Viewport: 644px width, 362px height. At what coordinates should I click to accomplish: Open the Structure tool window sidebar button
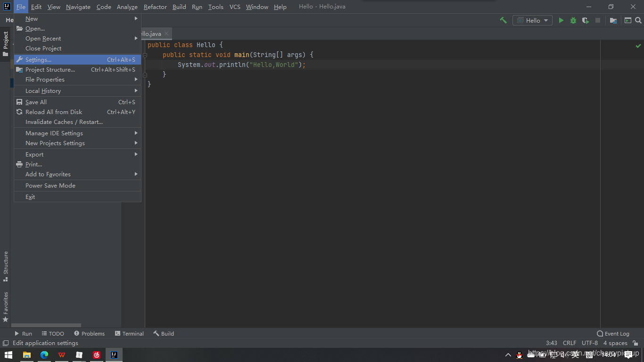5,266
